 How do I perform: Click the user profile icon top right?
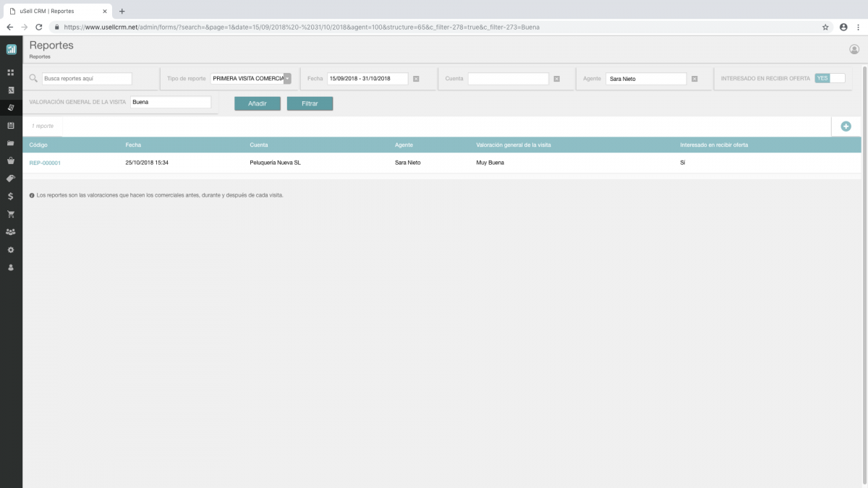pos(856,49)
